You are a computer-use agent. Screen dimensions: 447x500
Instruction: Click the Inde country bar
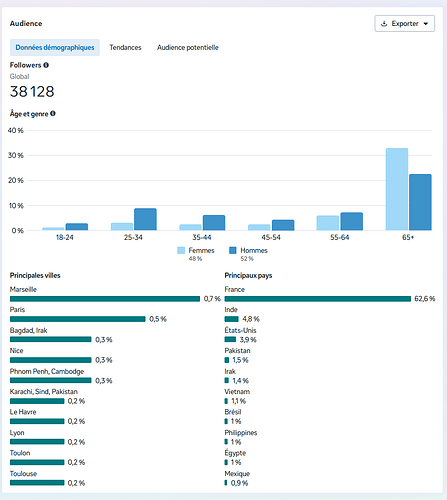[x=232, y=319]
